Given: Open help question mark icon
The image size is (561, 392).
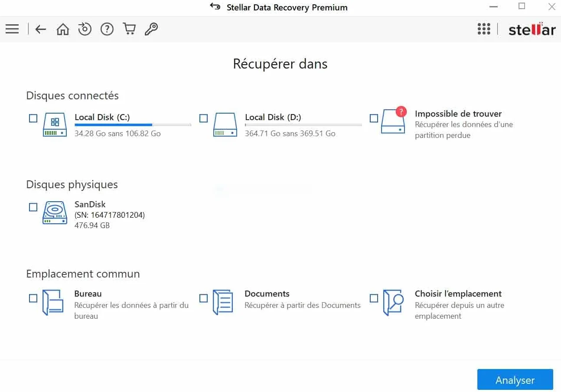Looking at the screenshot, I should point(107,29).
